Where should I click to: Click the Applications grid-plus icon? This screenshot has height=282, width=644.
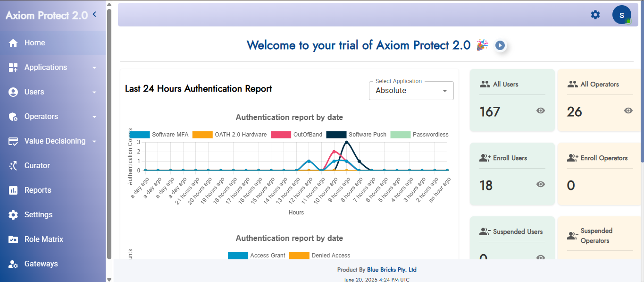pyautogui.click(x=13, y=68)
